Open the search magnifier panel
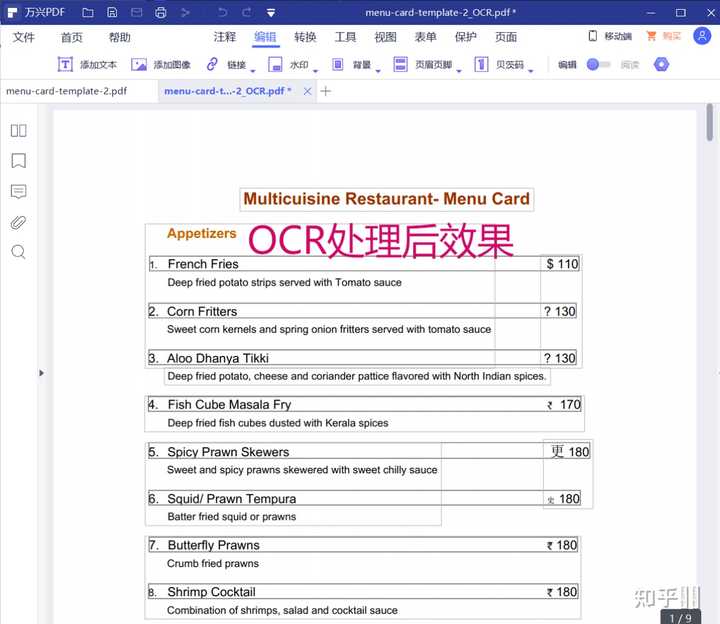720x624 pixels. [x=18, y=252]
